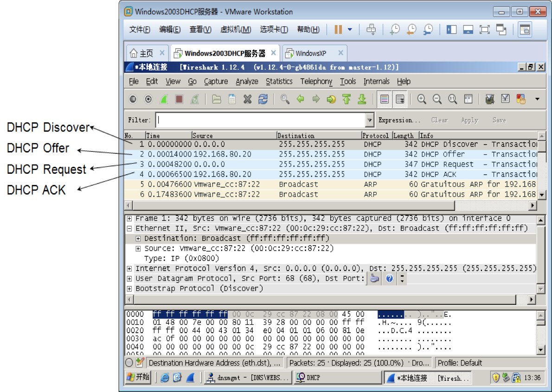Send Ctrl+Alt+Del to the virtual machine
The height and width of the screenshot is (392, 552).
(371, 30)
